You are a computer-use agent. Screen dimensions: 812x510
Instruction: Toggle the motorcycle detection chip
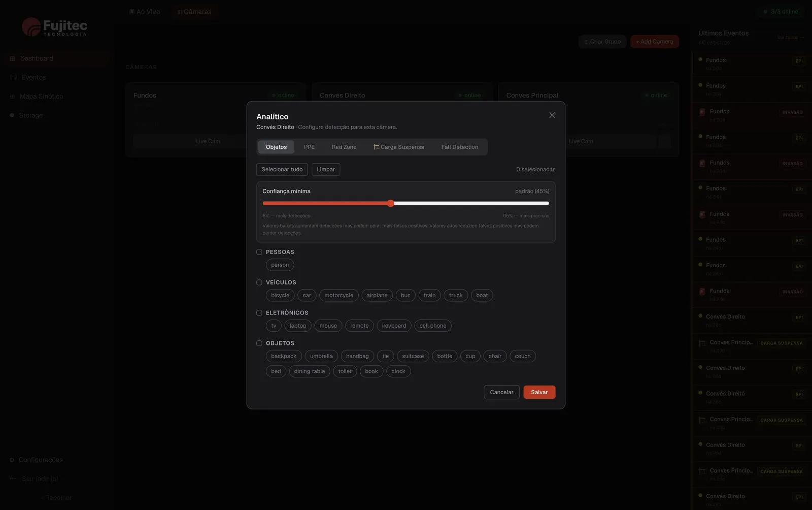coord(339,295)
